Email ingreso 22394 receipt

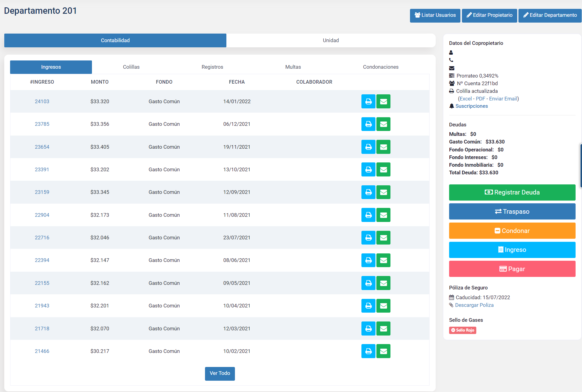click(383, 260)
